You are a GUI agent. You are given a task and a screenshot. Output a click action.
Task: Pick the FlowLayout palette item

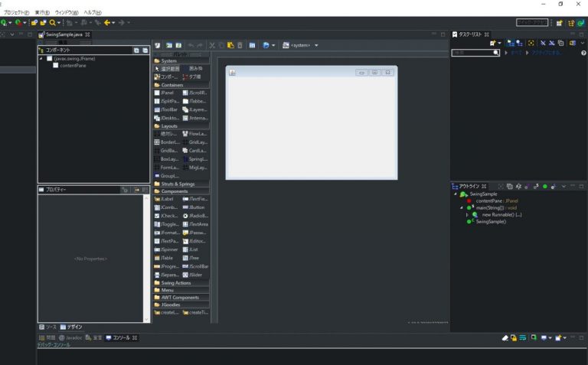194,134
